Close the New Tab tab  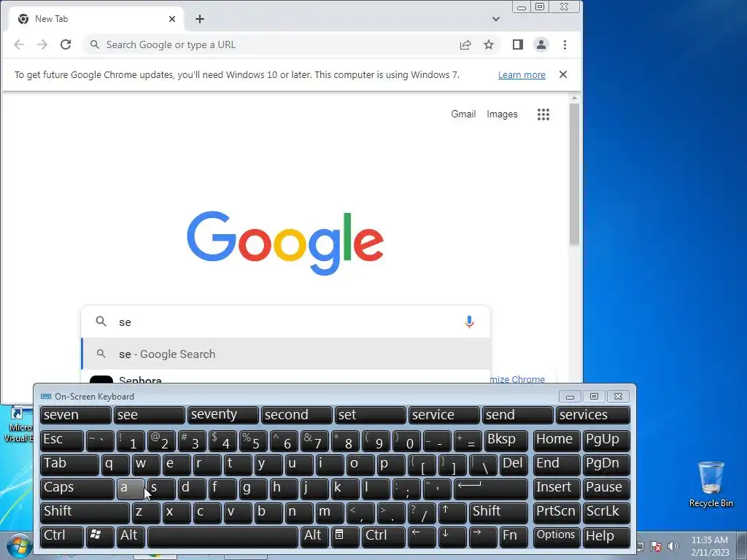coord(172,19)
